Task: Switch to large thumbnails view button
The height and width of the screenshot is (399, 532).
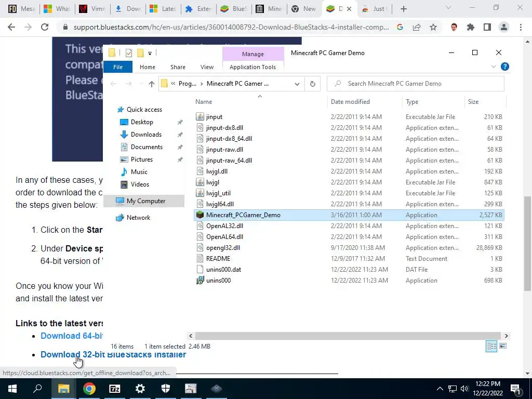Action: 503,346
